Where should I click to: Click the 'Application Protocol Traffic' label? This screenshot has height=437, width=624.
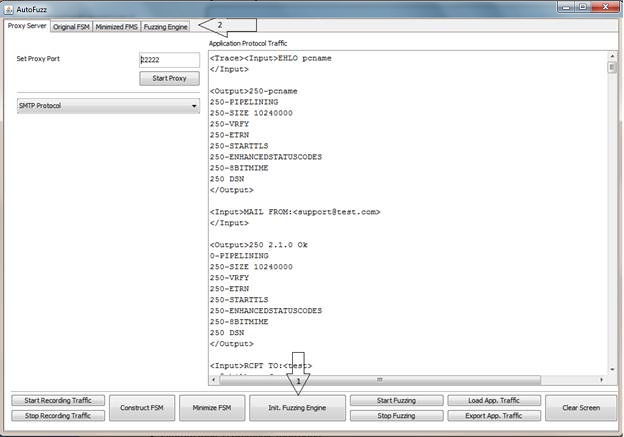[x=248, y=43]
